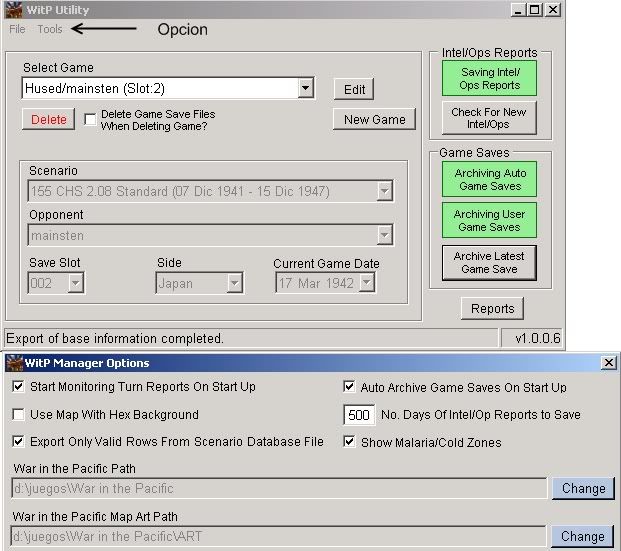
Task: Click the v1.0.0.6 version label
Action: point(537,338)
